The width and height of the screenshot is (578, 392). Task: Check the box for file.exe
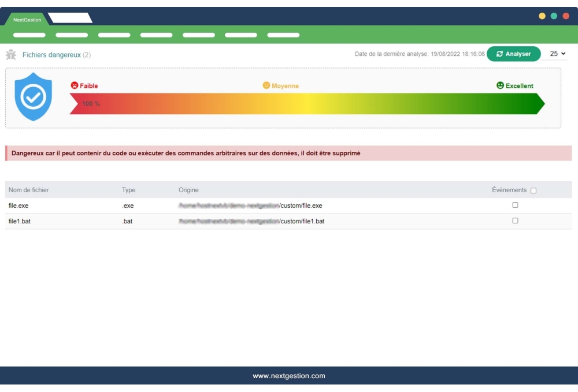[x=515, y=205]
